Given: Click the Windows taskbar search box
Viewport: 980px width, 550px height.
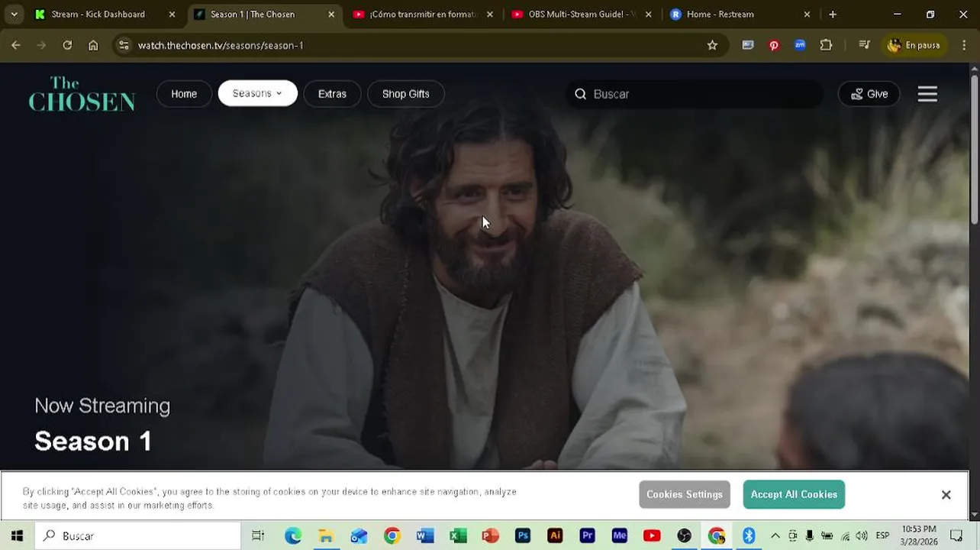Looking at the screenshot, I should tap(137, 535).
